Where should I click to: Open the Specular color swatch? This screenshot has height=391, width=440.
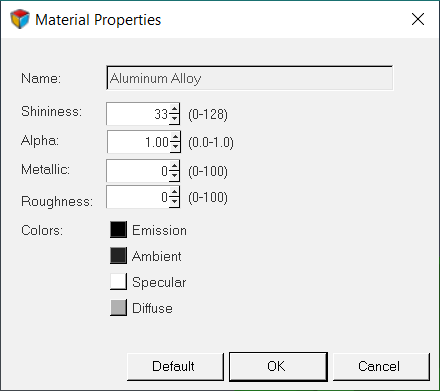point(118,281)
